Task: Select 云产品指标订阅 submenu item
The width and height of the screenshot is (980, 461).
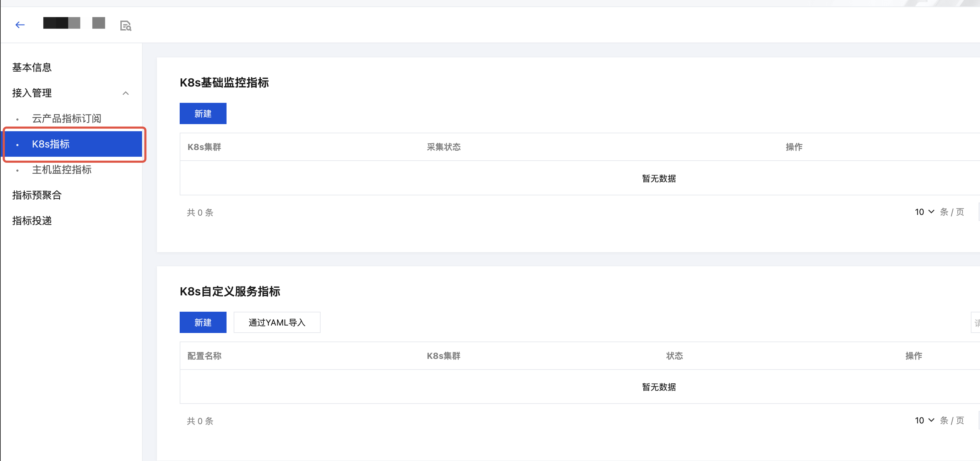Action: coord(67,118)
